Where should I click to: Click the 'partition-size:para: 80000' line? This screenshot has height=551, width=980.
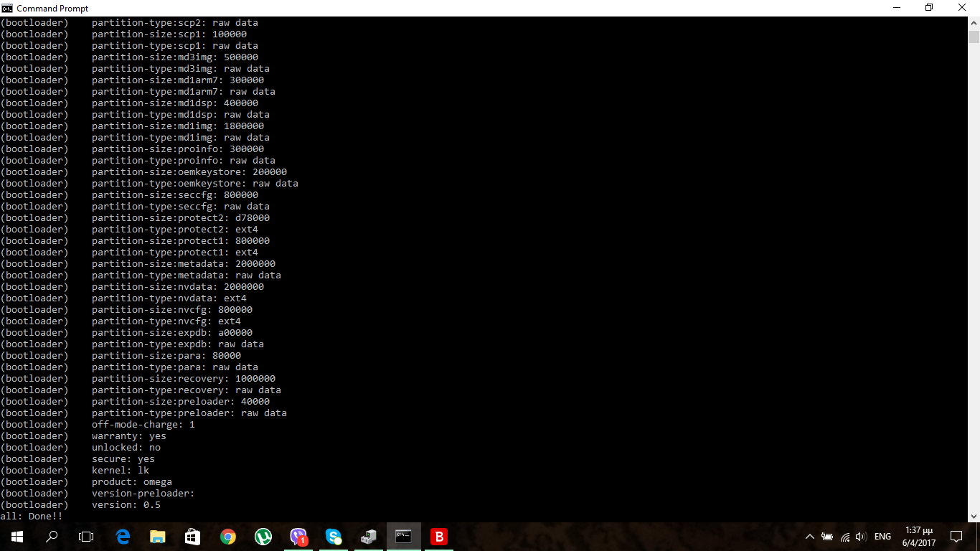point(166,356)
